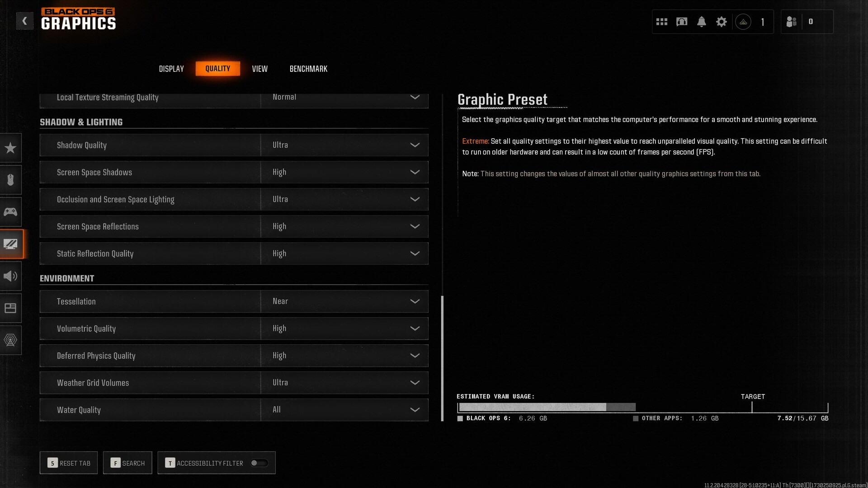
Task: Open the Benchmark tab
Action: (308, 69)
